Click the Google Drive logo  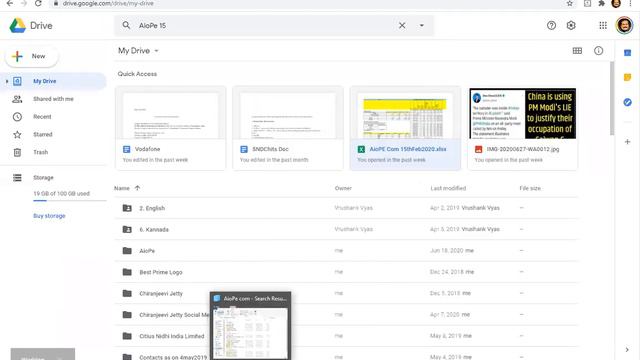(x=18, y=25)
